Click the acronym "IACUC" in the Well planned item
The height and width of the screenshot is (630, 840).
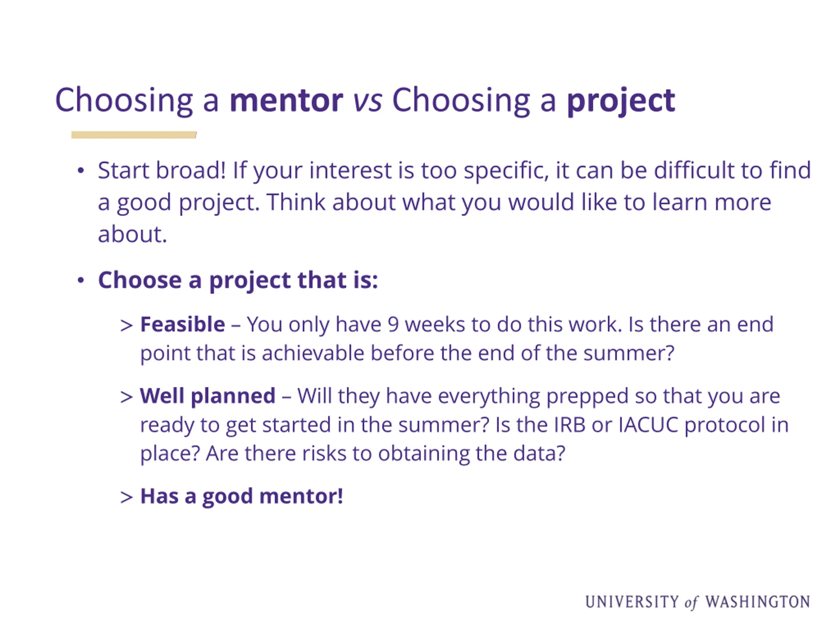click(x=648, y=425)
